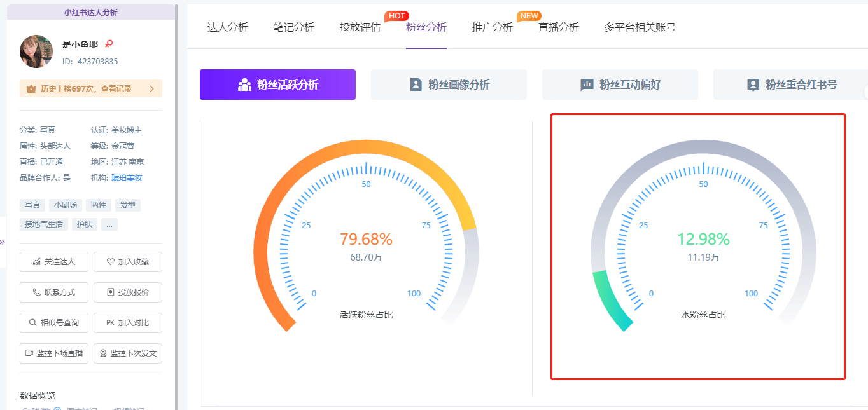Select the 两性 tag
Viewport: 868px width, 410px height.
(x=99, y=205)
